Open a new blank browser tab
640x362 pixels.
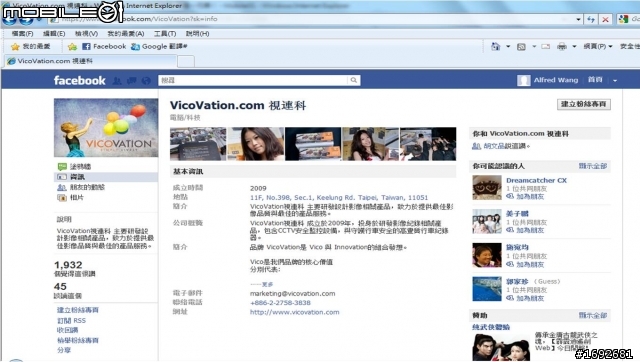click(x=186, y=61)
